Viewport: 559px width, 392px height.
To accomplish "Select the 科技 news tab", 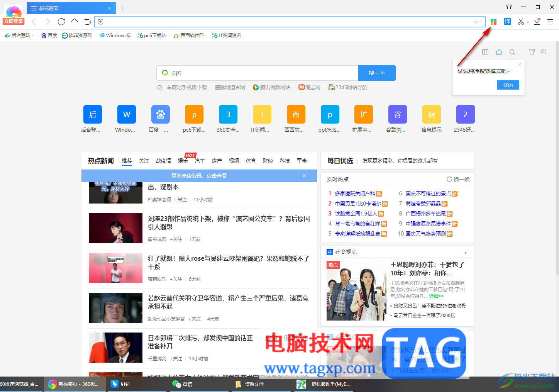I will [x=285, y=161].
